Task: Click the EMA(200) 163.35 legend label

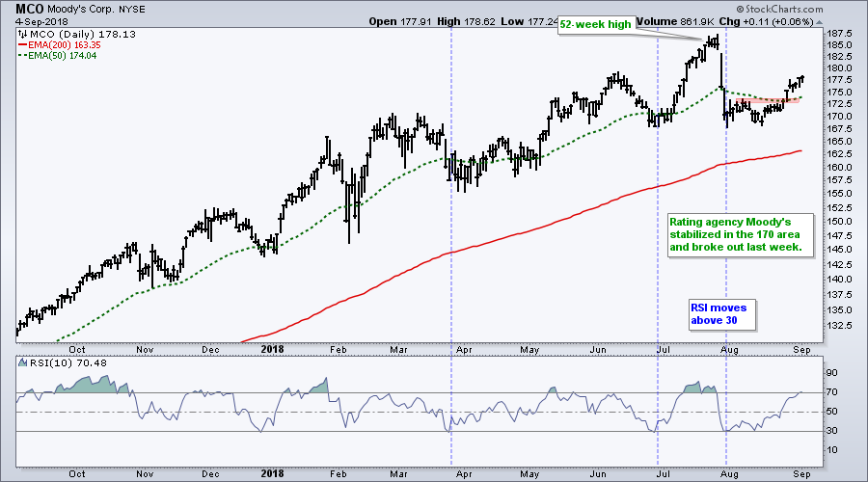Action: [x=65, y=44]
